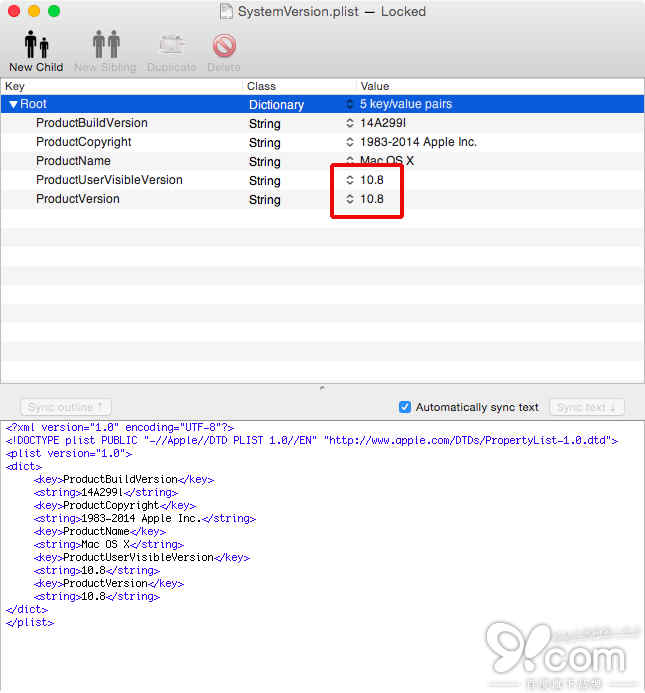Select the ProductCopyright key
The image size is (645, 693).
click(84, 142)
